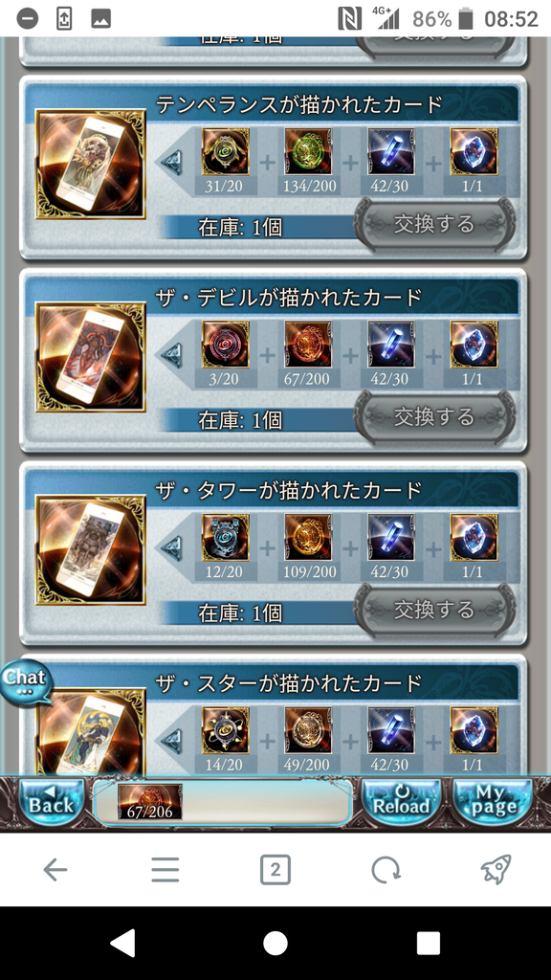Open the browser tabs counter showing 2
The width and height of the screenshot is (551, 980).
pyautogui.click(x=275, y=869)
